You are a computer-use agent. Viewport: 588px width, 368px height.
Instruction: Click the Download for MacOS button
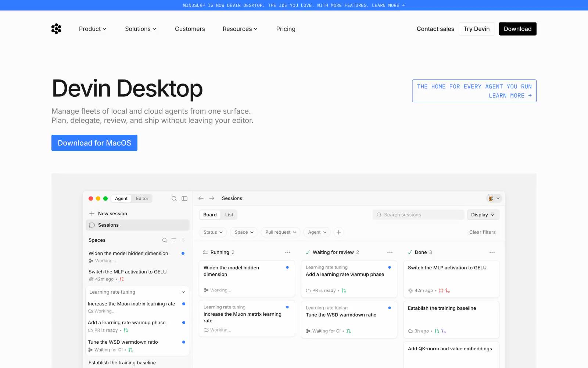94,143
